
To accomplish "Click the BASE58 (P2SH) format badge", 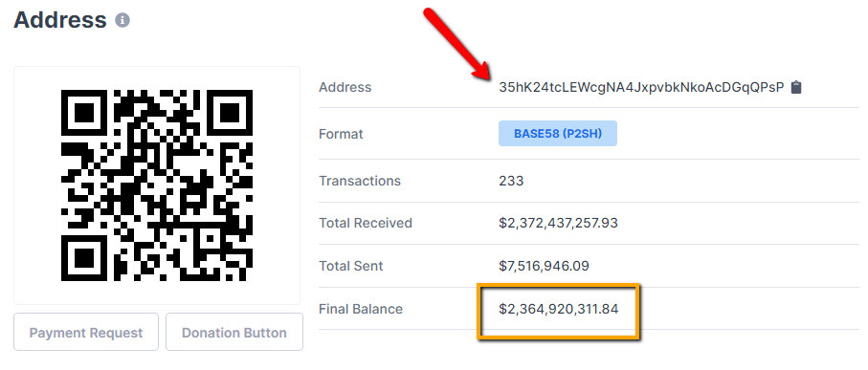I will pos(557,133).
